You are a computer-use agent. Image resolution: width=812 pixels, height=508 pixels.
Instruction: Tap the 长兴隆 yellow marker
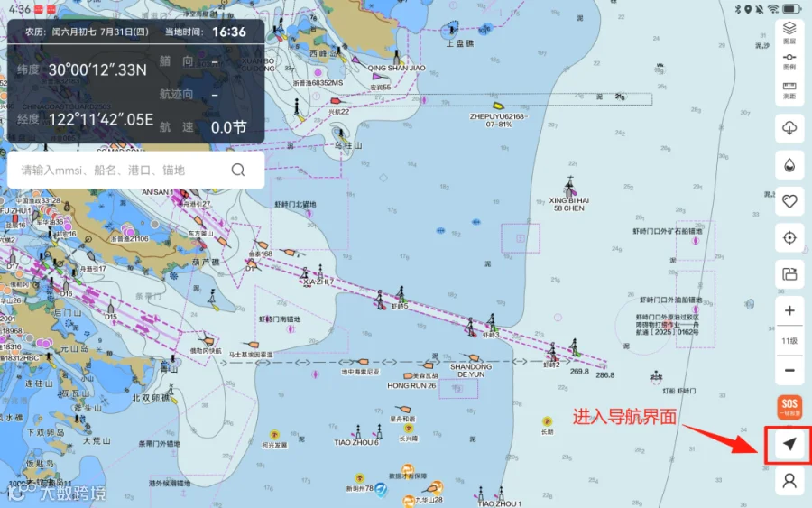409,429
